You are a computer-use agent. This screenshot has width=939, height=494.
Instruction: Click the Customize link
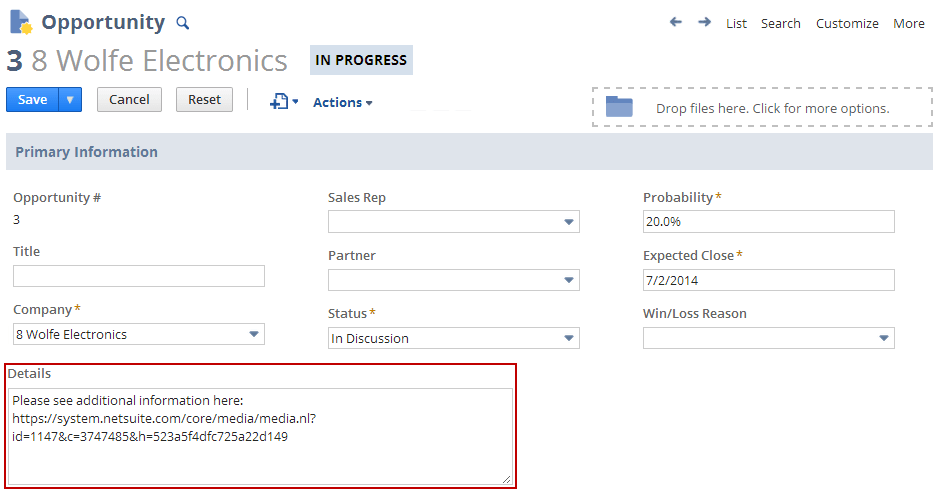pos(847,23)
